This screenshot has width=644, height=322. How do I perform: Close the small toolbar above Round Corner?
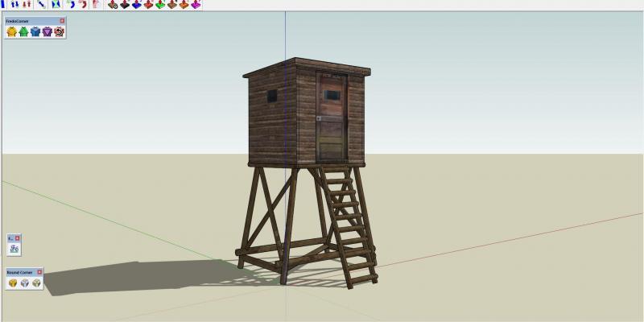click(18, 238)
